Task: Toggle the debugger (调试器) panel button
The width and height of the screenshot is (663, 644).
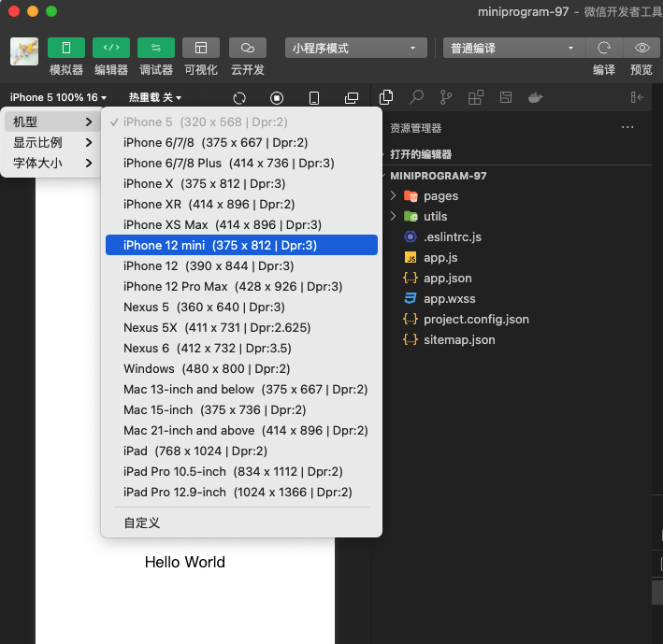Action: (x=156, y=48)
